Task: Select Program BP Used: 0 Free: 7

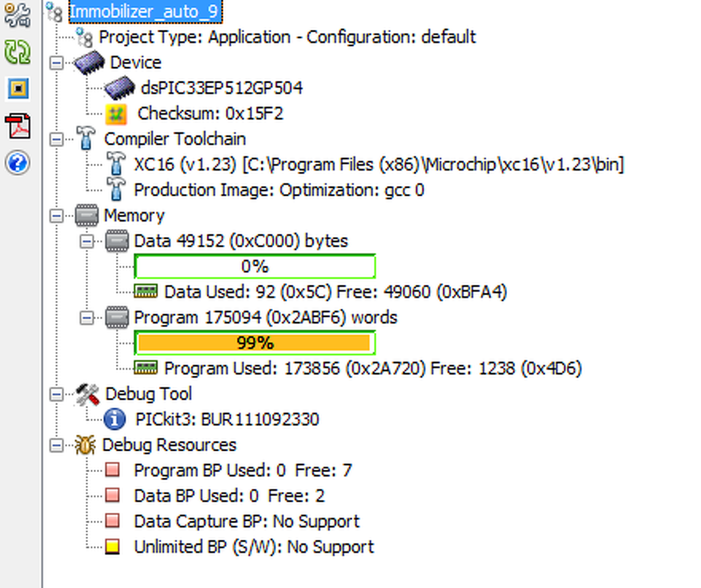Action: coord(243,470)
